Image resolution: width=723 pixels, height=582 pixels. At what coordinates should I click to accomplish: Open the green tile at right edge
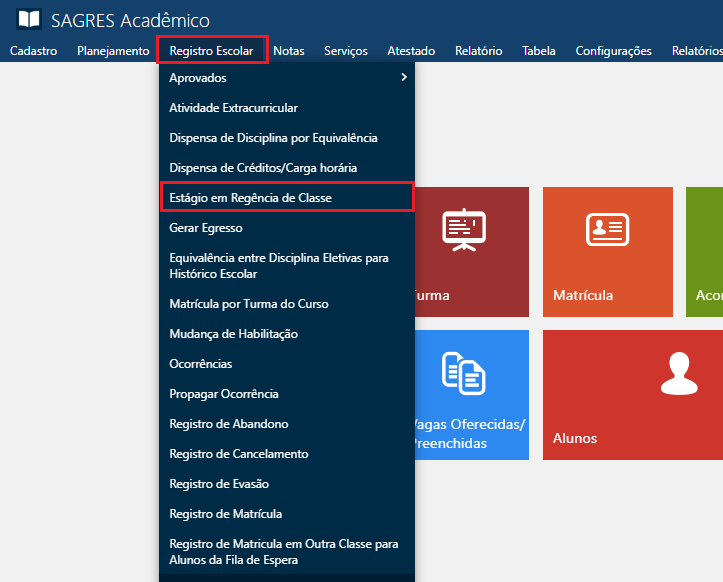(705, 251)
